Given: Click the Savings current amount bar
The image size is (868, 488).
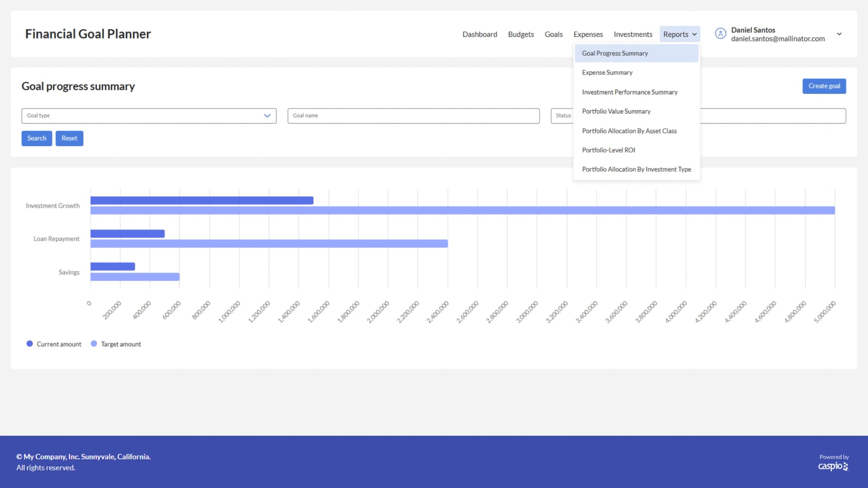Looking at the screenshot, I should 112,266.
